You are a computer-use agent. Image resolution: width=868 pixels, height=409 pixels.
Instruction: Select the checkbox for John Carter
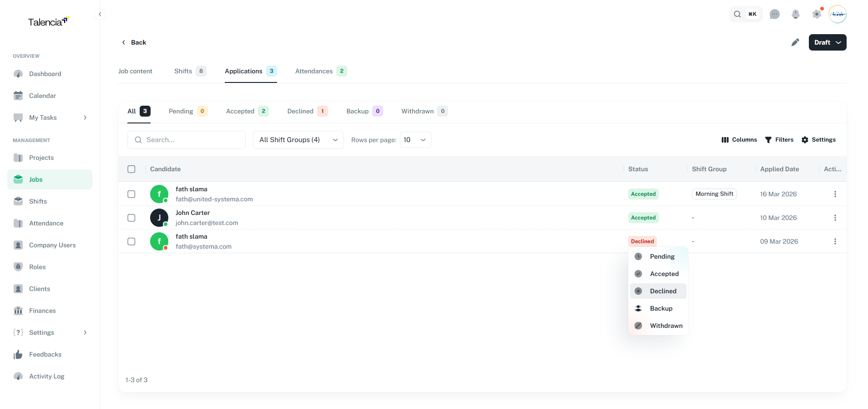[131, 218]
